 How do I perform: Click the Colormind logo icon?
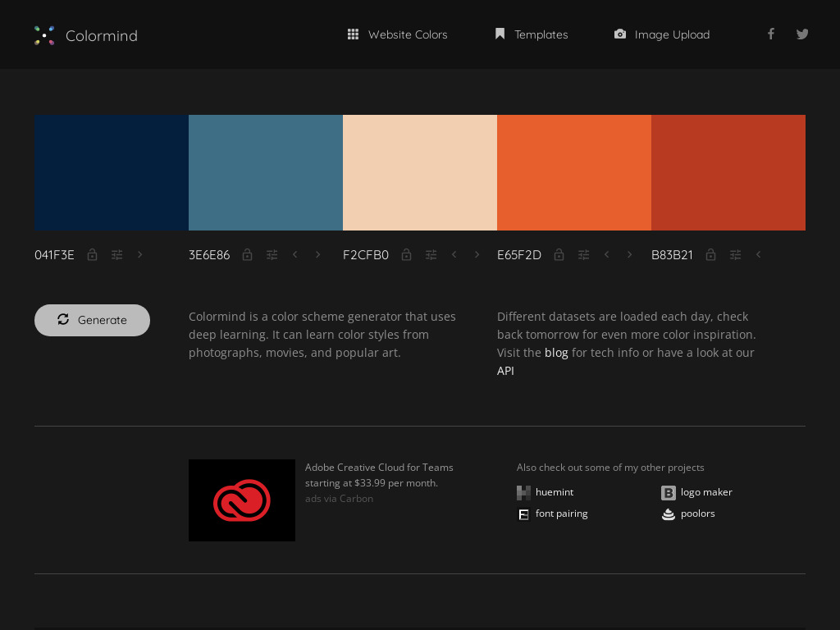pyautogui.click(x=44, y=35)
